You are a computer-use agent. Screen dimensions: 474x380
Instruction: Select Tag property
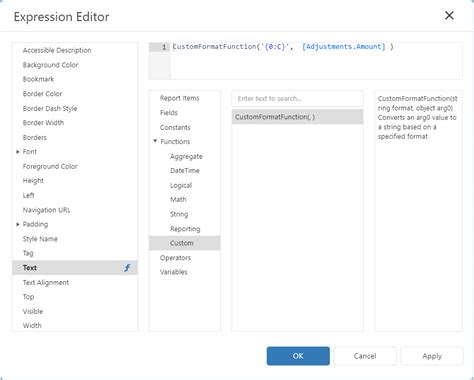coord(75,253)
